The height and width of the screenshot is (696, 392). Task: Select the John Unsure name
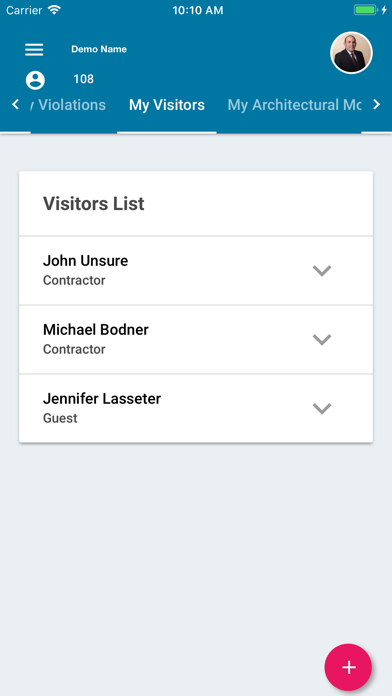[85, 261]
